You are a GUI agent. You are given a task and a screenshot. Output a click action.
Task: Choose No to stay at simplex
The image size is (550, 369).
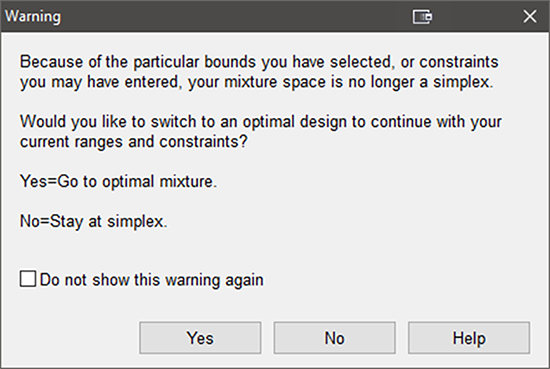point(335,338)
